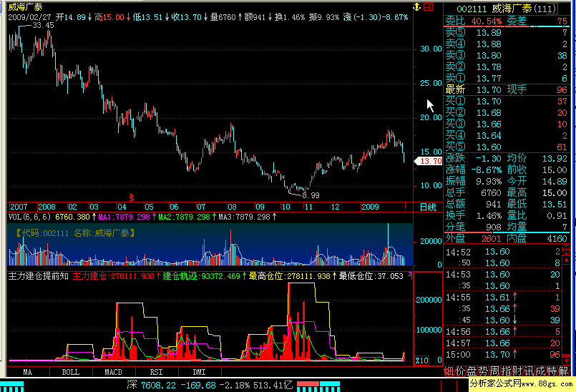The height and width of the screenshot is (392, 576).
Task: Select the BOLL indicator tab
Action: coord(71,372)
